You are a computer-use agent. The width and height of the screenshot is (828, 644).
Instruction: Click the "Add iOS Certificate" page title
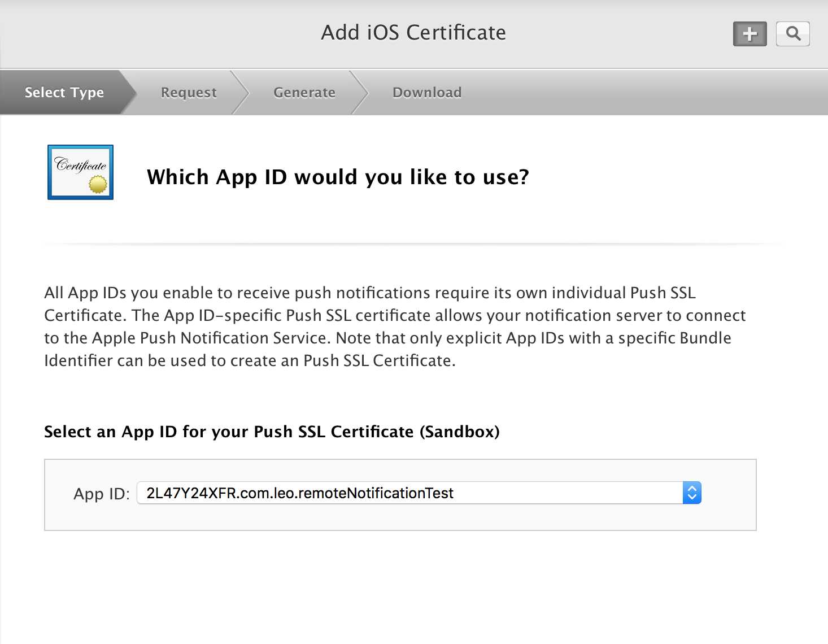pos(413,33)
